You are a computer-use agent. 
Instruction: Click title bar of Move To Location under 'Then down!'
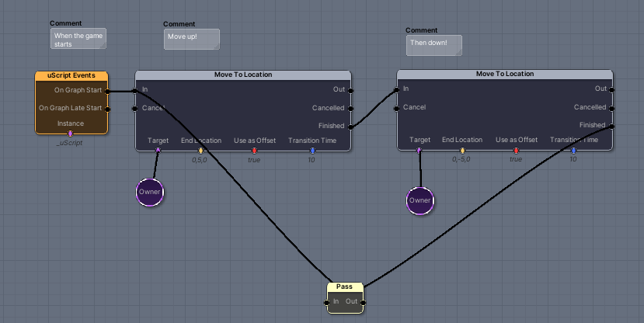coord(504,74)
